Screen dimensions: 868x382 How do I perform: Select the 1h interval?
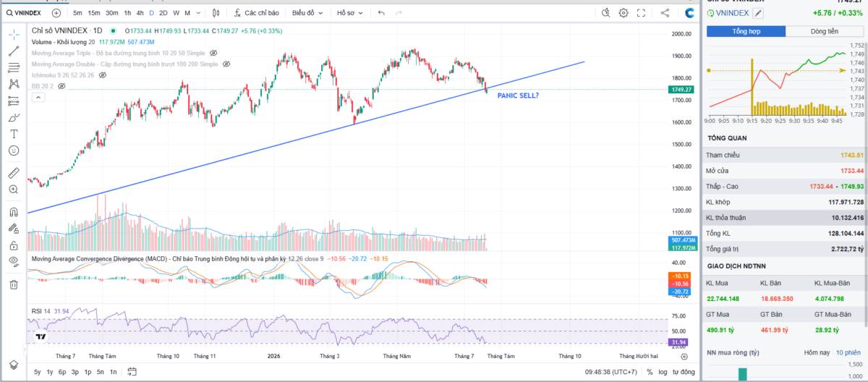click(127, 12)
